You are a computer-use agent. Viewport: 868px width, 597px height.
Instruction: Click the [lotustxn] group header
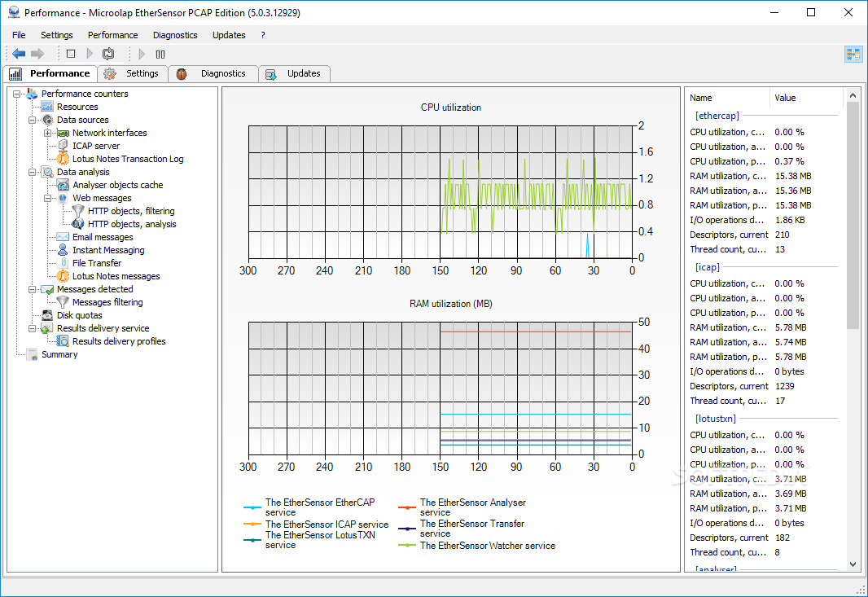(716, 418)
